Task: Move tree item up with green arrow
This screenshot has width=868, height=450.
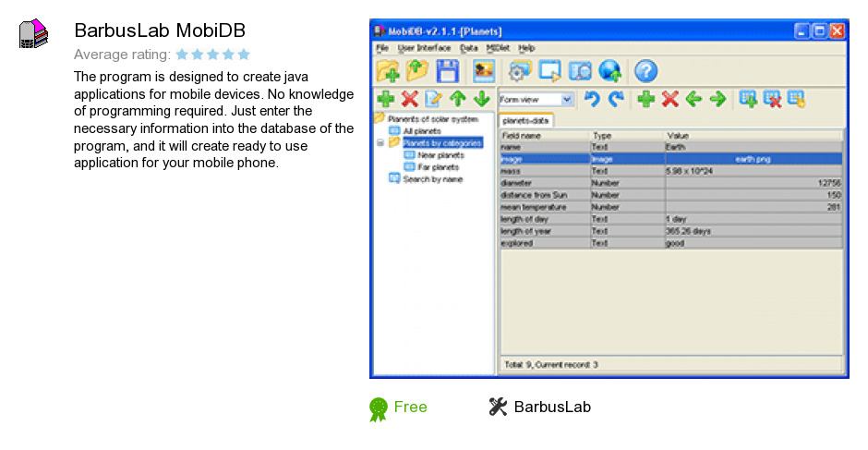Action: [x=457, y=99]
